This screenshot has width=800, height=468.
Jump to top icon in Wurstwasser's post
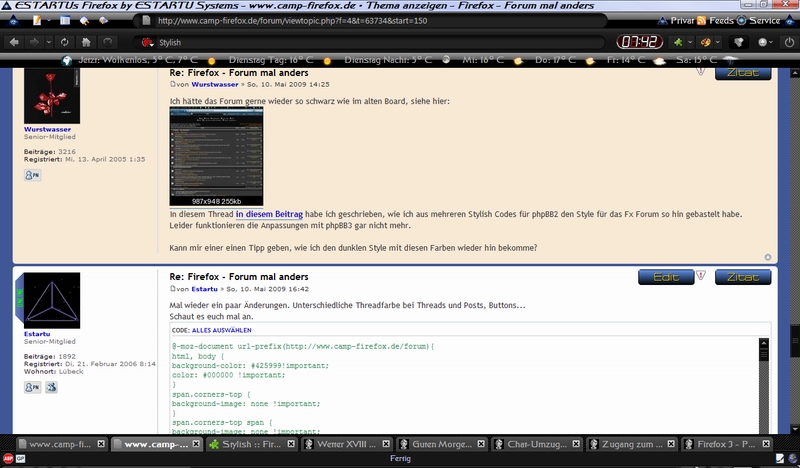coord(767,256)
